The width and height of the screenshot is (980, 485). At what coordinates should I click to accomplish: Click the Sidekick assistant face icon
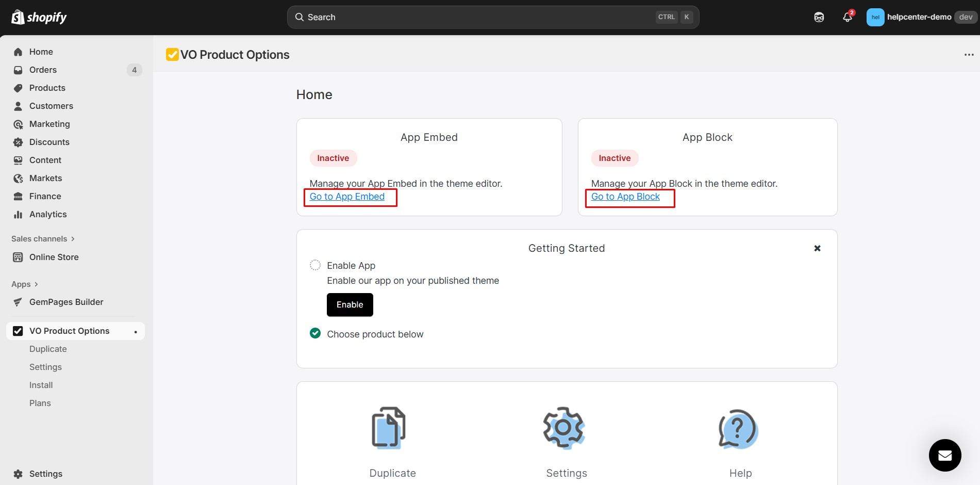[x=819, y=17]
